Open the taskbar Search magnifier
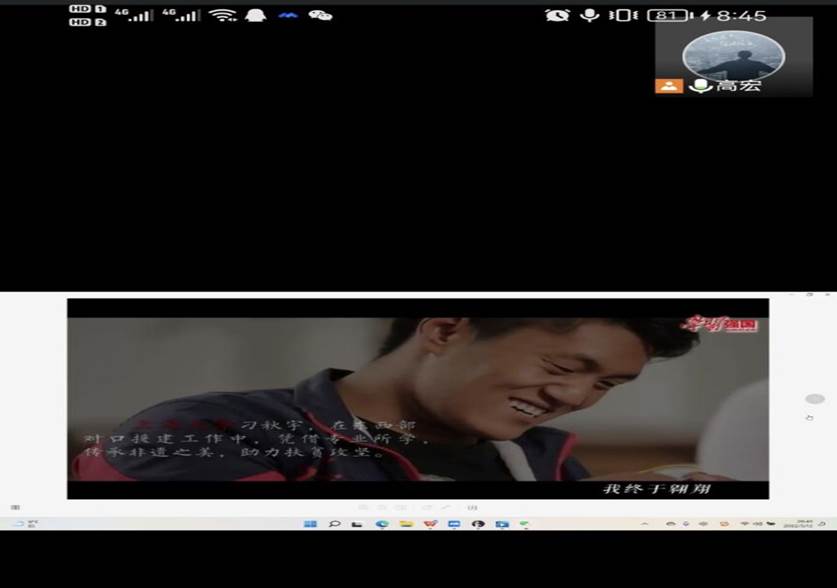 tap(335, 524)
